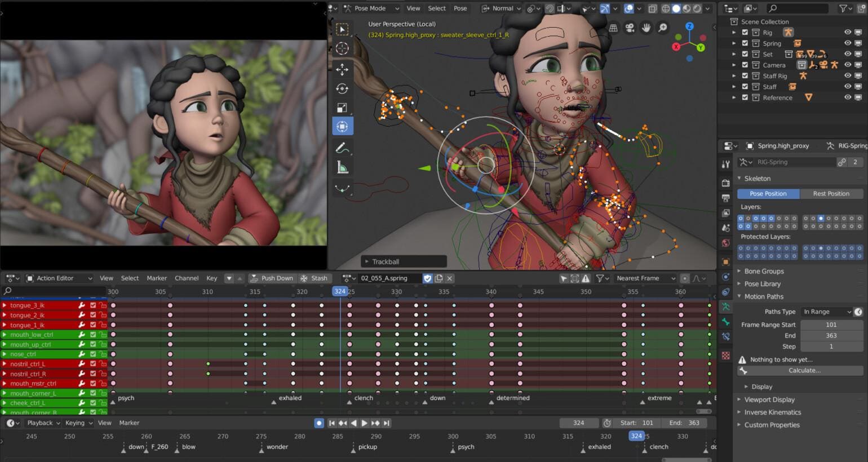Toggle visibility of the Staff collection
868x462 pixels.
[847, 86]
